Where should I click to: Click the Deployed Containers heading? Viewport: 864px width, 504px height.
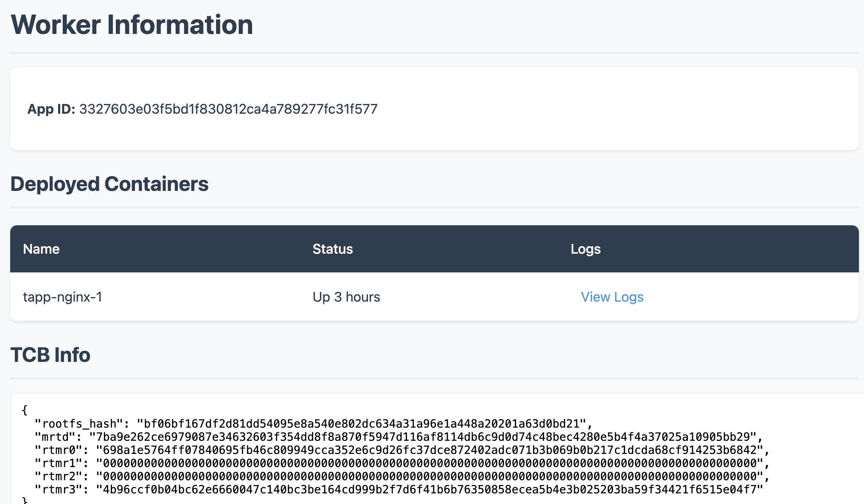coord(109,184)
